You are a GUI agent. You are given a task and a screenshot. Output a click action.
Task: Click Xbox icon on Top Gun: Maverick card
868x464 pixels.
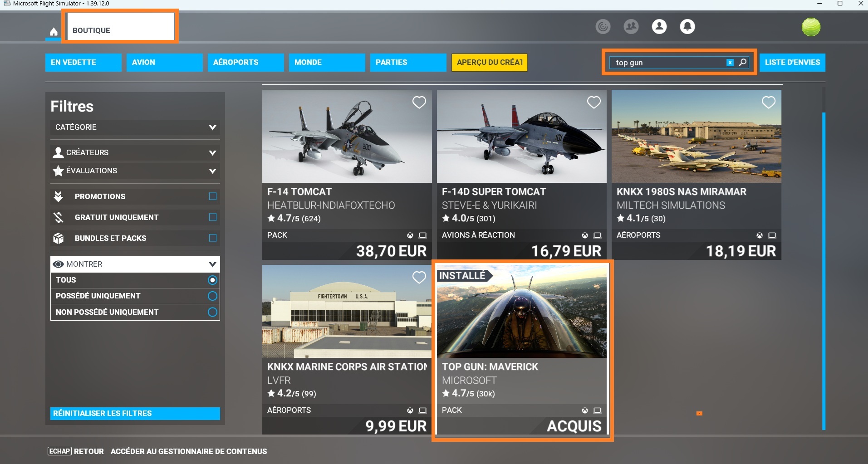(585, 410)
